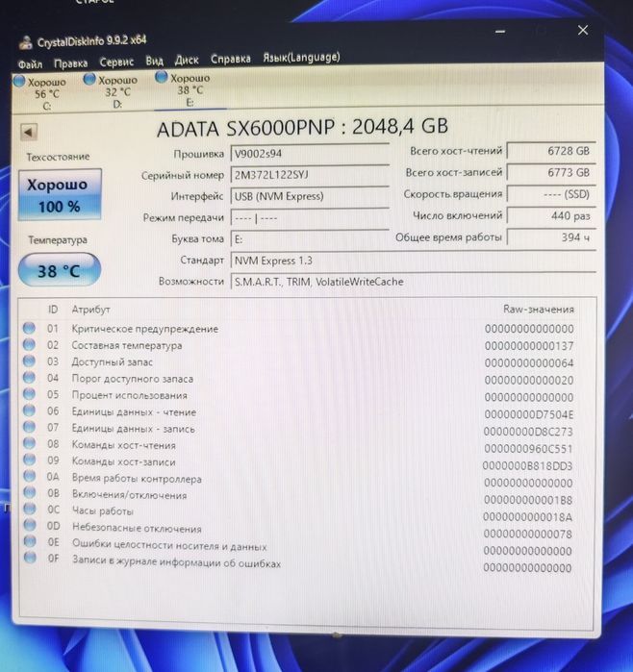633x672 pixels.
Task: Select the Критическое предупреждение attribute
Action: pyautogui.click(x=145, y=329)
